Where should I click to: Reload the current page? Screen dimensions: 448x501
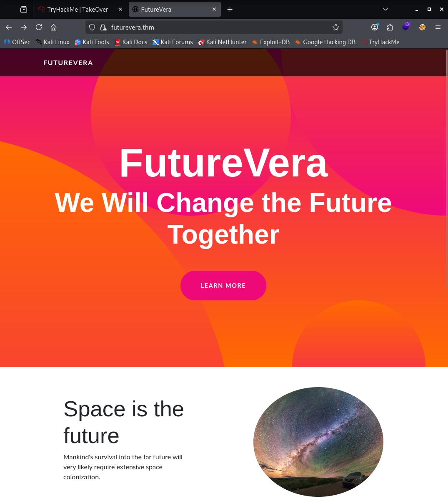pyautogui.click(x=39, y=27)
